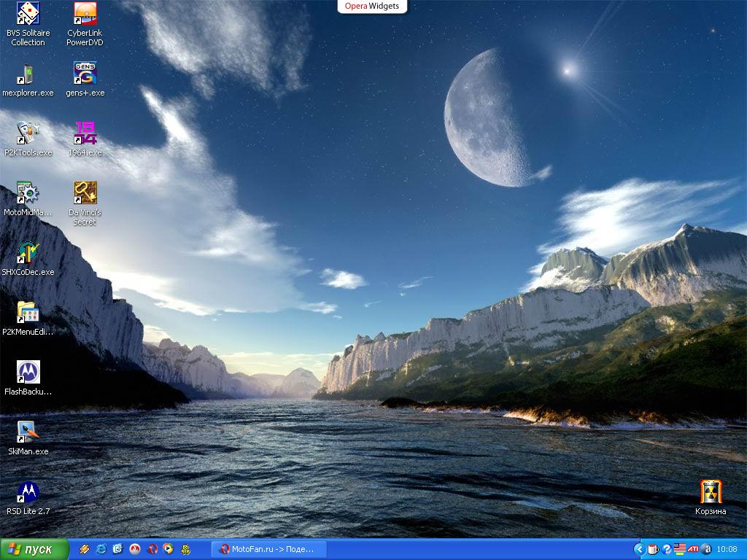Open the Opera Widgets tab at top
The width and height of the screenshot is (747, 560).
pyautogui.click(x=372, y=6)
